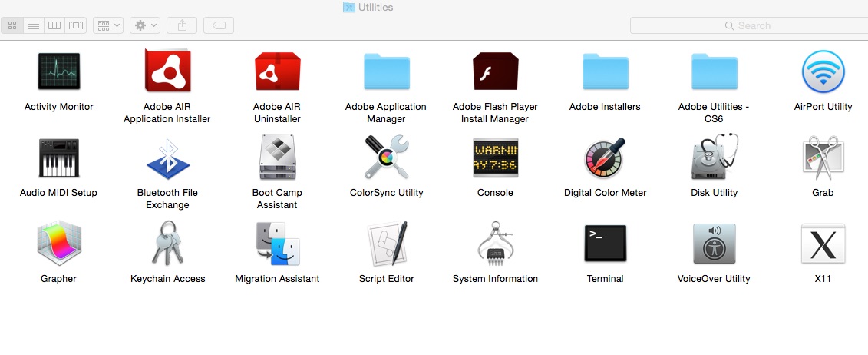Select Audio MIDI Setup keyboard icon
The width and height of the screenshot is (868, 355).
coord(58,158)
